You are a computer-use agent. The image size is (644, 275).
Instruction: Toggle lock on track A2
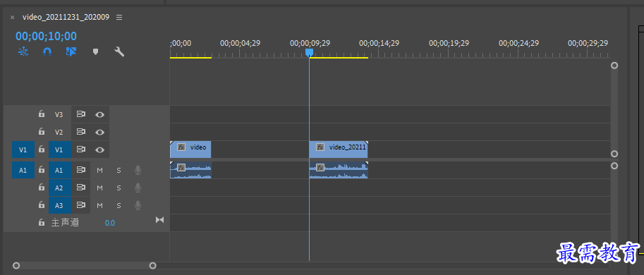pyautogui.click(x=41, y=188)
